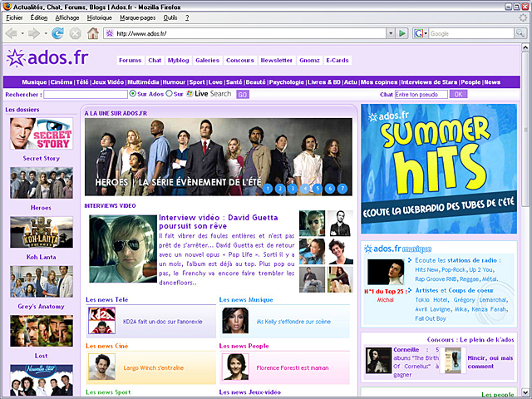This screenshot has width=532, height=399.
Task: Open the forward history dropdown arrow
Action: click(x=46, y=33)
